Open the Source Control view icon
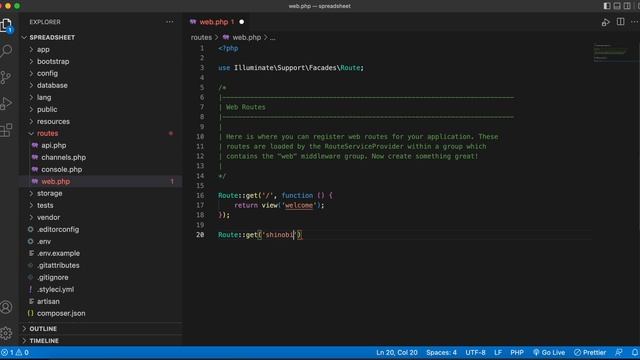The width and height of the screenshot is (640, 360). coord(6,77)
